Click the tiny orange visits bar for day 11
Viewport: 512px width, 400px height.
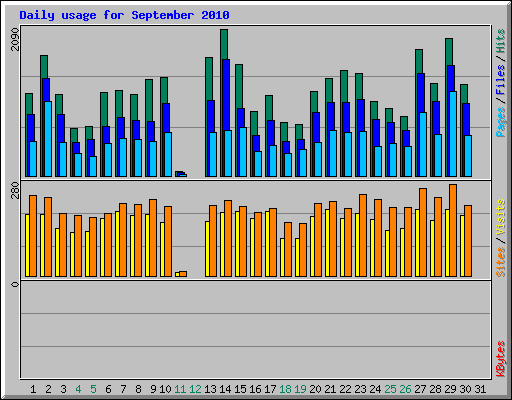coord(183,274)
